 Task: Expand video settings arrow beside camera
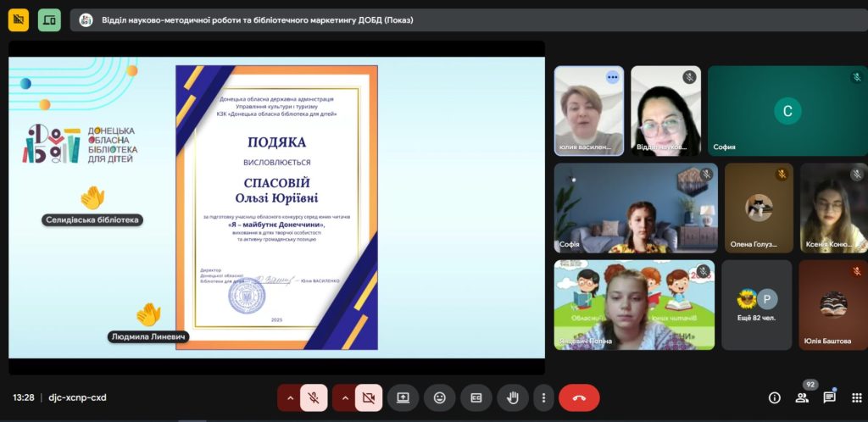(x=344, y=397)
